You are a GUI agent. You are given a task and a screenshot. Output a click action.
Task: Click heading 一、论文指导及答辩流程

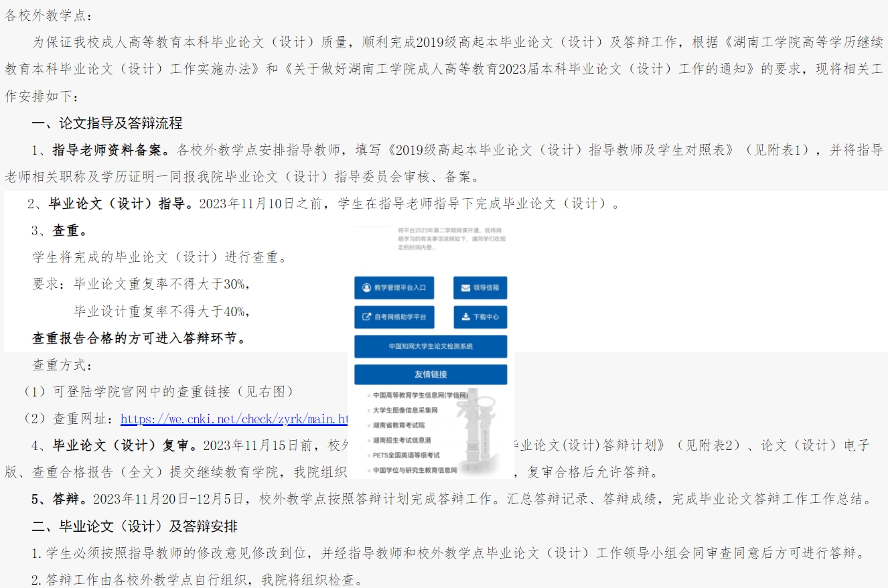pos(107,123)
